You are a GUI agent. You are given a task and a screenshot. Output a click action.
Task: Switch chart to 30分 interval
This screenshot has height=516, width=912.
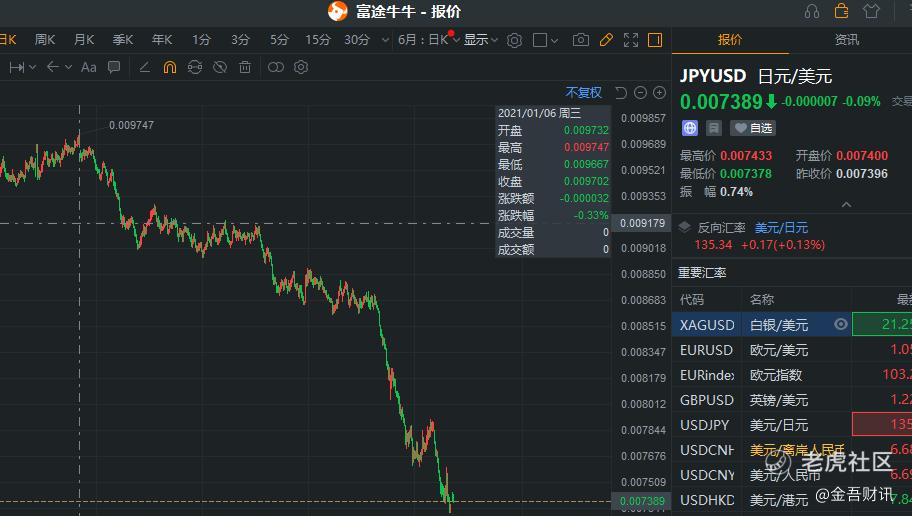coord(357,40)
